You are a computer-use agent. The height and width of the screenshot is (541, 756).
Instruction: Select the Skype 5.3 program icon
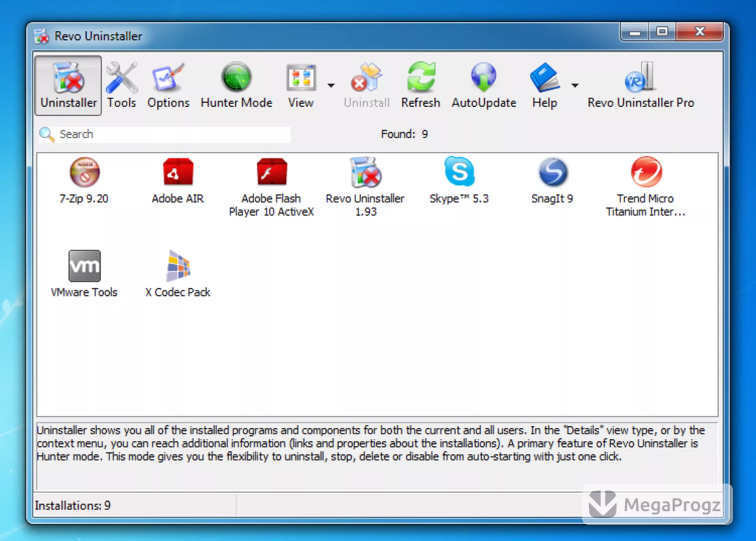point(459,172)
